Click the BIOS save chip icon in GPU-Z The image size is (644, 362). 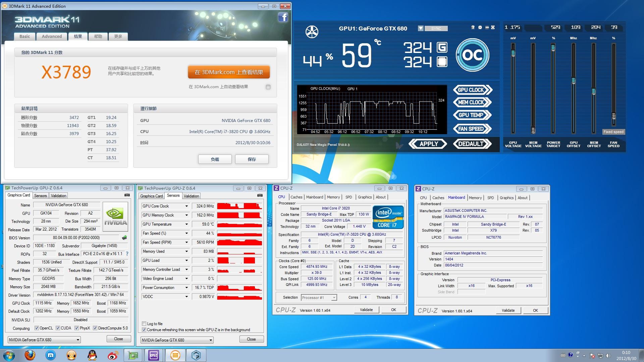point(124,238)
